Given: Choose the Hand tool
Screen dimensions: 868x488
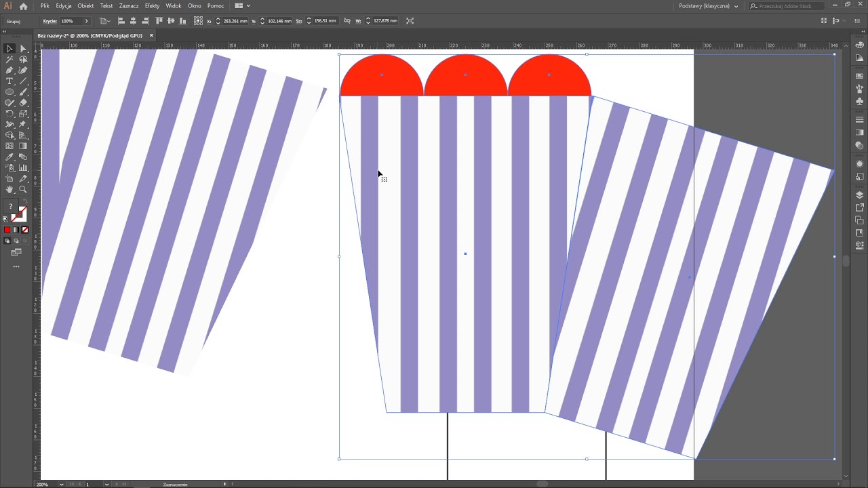Looking at the screenshot, I should coord(9,190).
